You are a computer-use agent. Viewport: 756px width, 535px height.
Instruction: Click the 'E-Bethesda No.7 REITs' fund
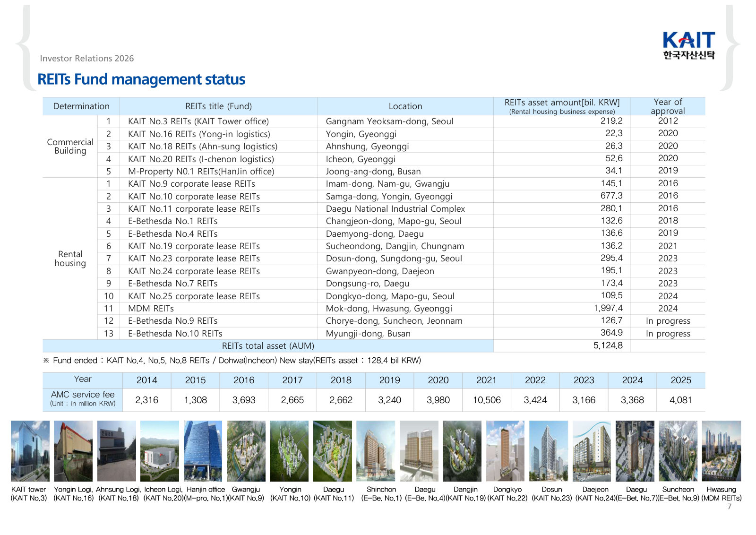[173, 284]
